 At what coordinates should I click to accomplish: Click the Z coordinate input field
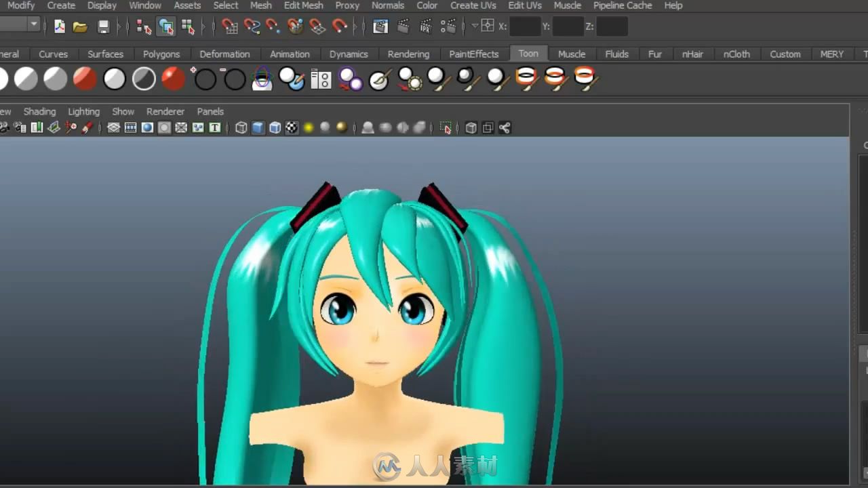point(612,27)
